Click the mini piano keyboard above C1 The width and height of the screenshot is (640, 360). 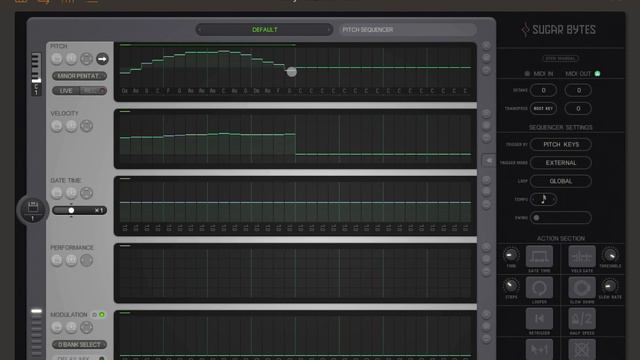[x=36, y=67]
